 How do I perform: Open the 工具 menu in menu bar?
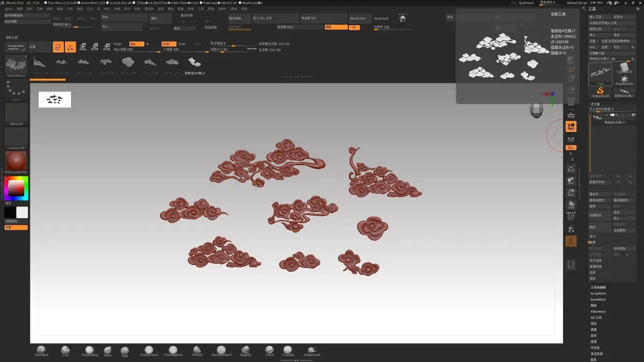[x=200, y=9]
